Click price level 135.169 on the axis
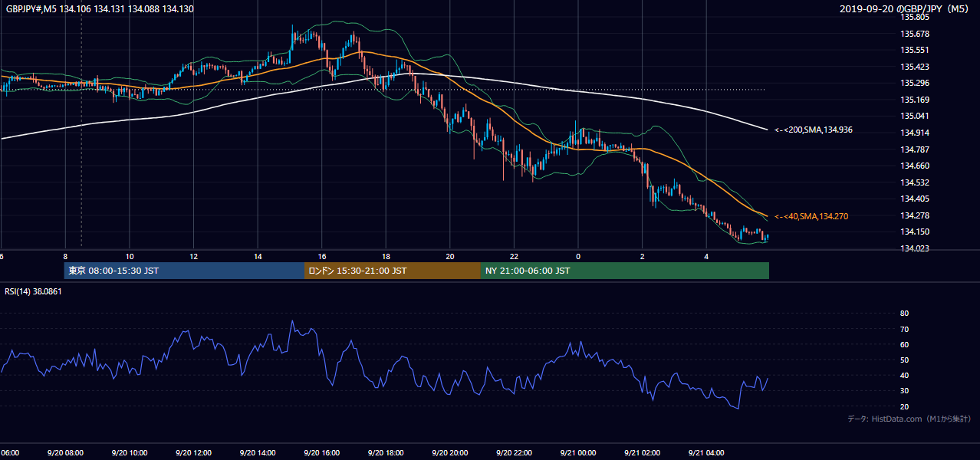Viewport: 980px width, 460px height. (914, 100)
